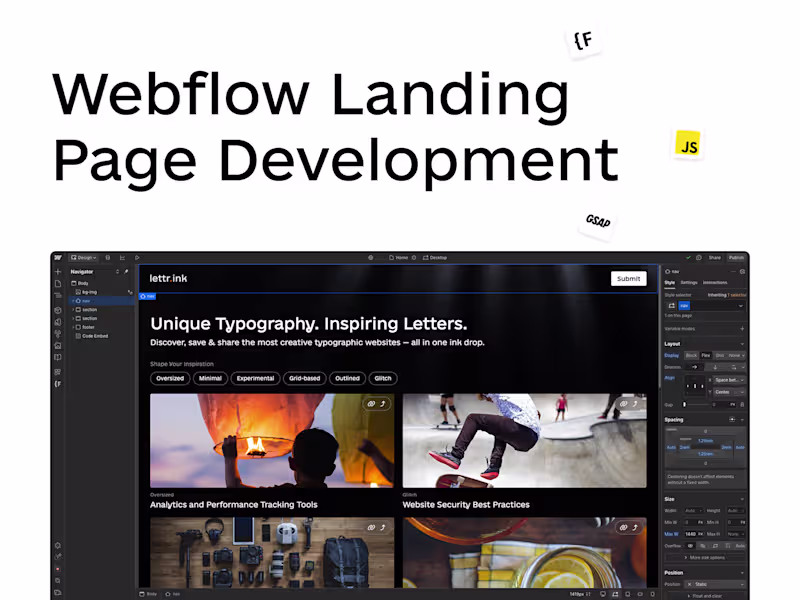Screen dimensions: 800x600
Task: Switch to the Interactions tab
Action: pyautogui.click(x=715, y=283)
